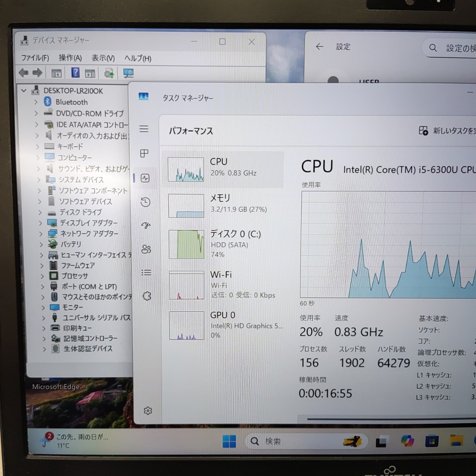Image resolution: width=476 pixels, height=476 pixels.
Task: Select the Performance page icon in Task Manager
Action: click(x=145, y=178)
